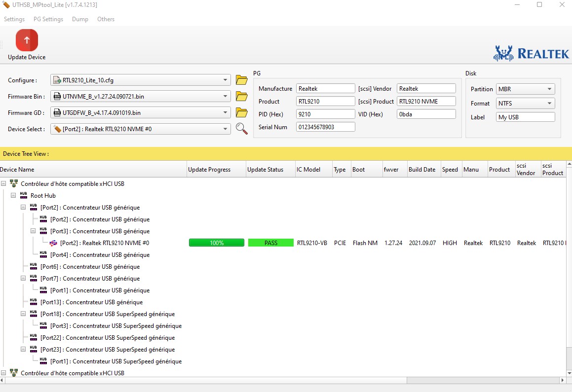The height and width of the screenshot is (392, 572).
Task: Click the Build Date column header
Action: point(424,170)
